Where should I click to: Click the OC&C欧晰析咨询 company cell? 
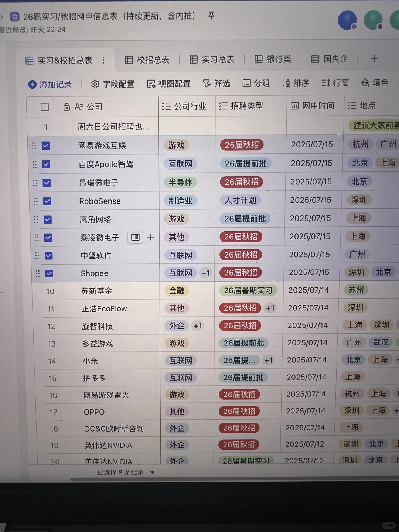click(114, 429)
